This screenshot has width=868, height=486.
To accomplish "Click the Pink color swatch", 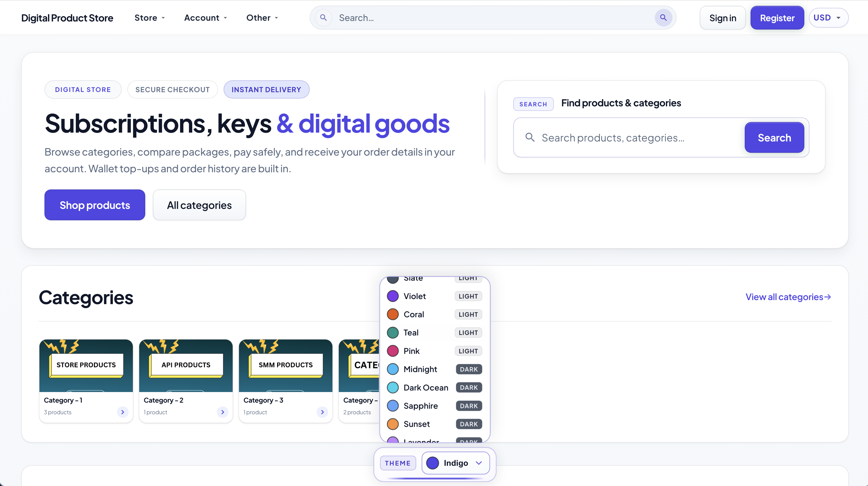I will 393,351.
